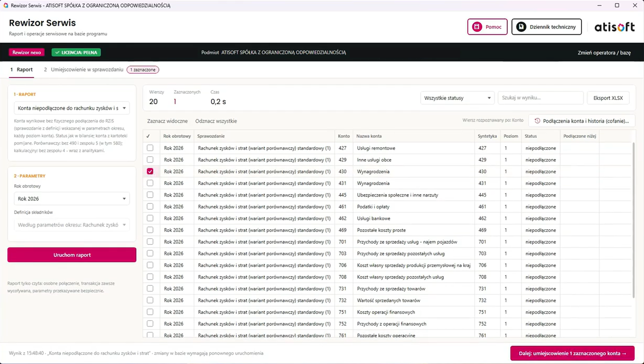Open the report type dropdown Konta niepodłączone
The image size is (644, 364).
tap(72, 108)
